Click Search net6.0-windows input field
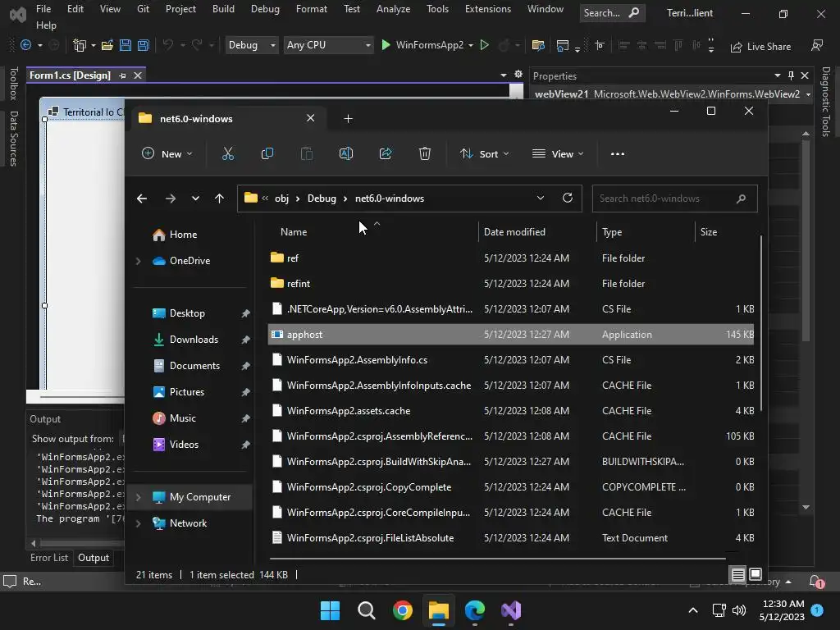The width and height of the screenshot is (840, 630). tap(674, 199)
